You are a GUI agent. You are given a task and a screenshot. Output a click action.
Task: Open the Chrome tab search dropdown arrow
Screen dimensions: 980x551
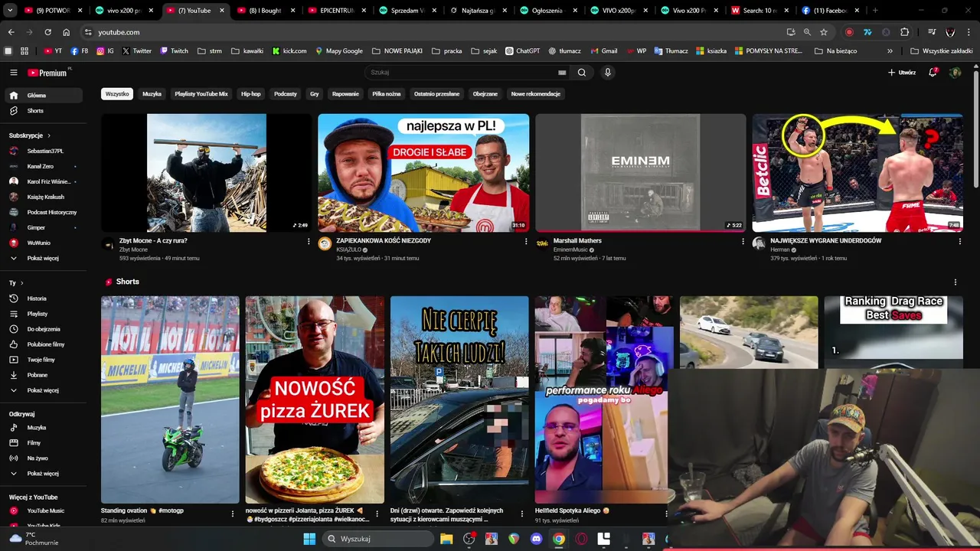[x=10, y=11]
